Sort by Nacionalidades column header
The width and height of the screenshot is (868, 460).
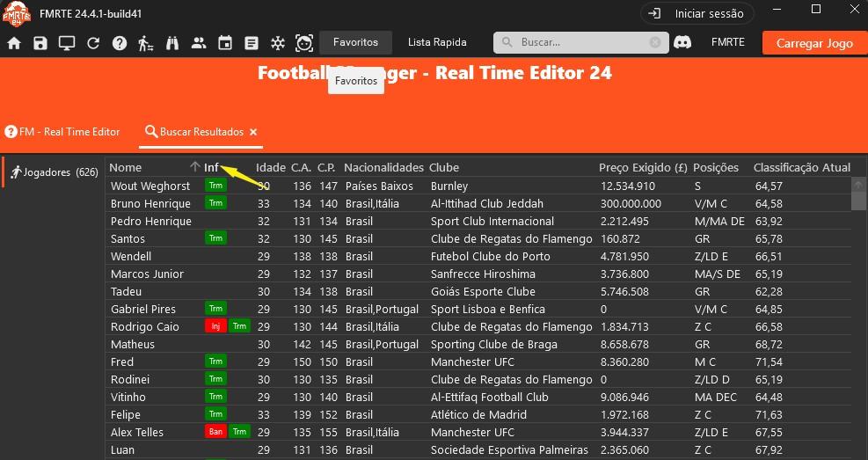(383, 167)
